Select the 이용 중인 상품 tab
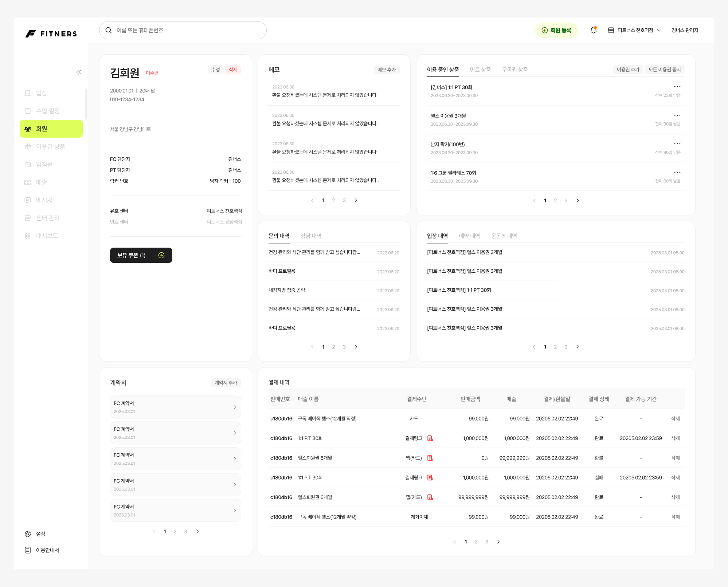This screenshot has height=587, width=728. tap(443, 70)
